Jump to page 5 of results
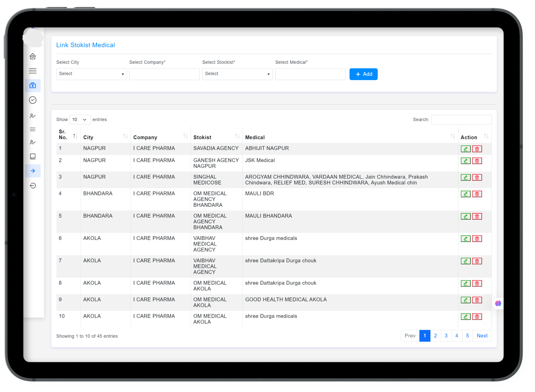 [x=467, y=336]
